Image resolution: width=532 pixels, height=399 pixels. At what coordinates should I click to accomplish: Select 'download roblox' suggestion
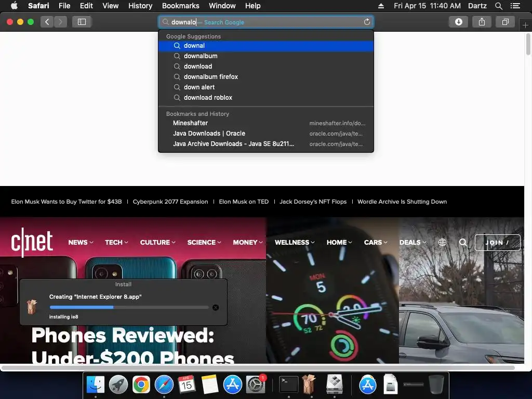coord(266,97)
